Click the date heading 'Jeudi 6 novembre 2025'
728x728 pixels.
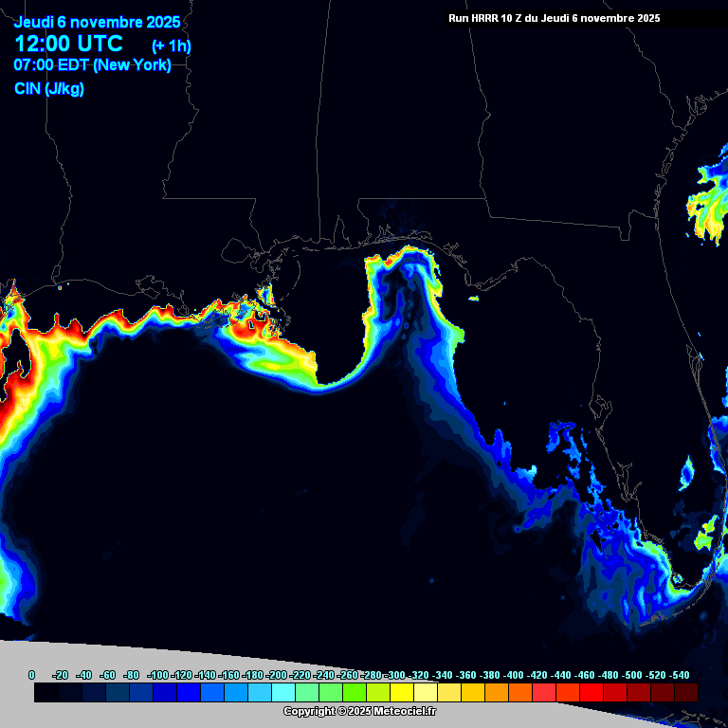pyautogui.click(x=97, y=22)
